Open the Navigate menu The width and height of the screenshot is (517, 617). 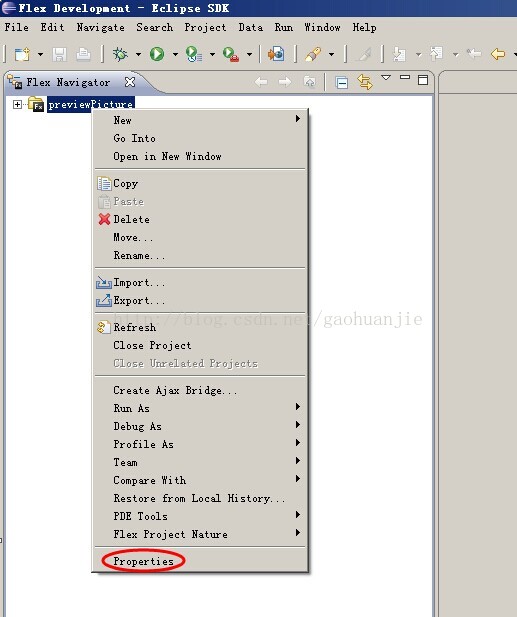pyautogui.click(x=100, y=28)
